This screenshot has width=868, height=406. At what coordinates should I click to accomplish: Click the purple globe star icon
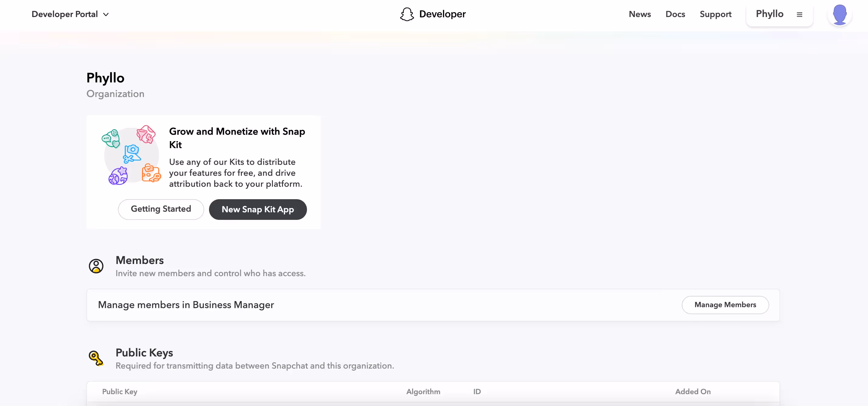tap(118, 176)
